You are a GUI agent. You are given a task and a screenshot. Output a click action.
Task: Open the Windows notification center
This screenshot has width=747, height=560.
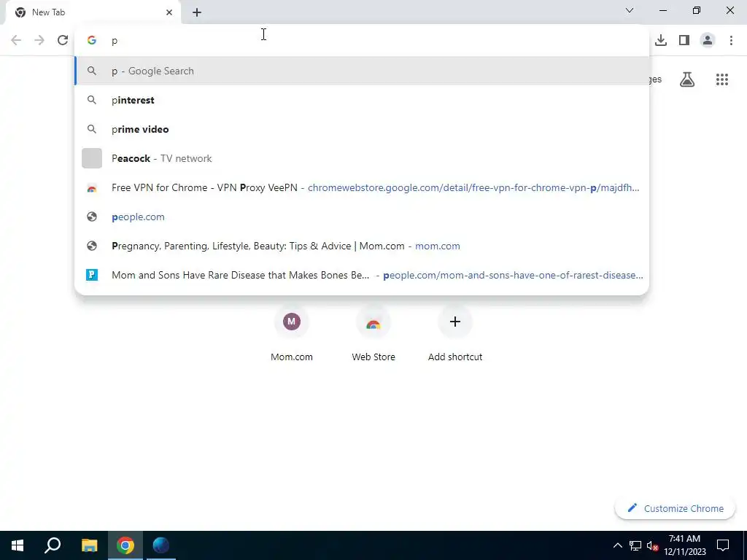coord(723,545)
